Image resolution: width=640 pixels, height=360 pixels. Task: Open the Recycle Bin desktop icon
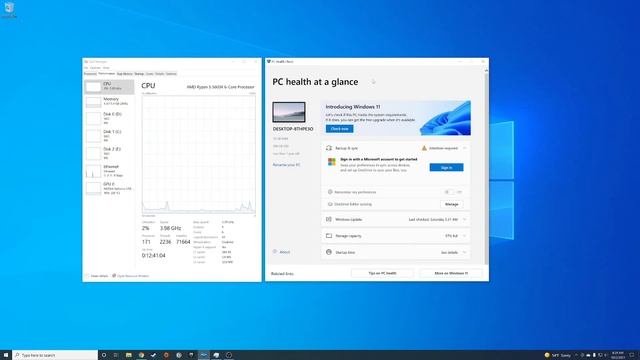click(9, 9)
